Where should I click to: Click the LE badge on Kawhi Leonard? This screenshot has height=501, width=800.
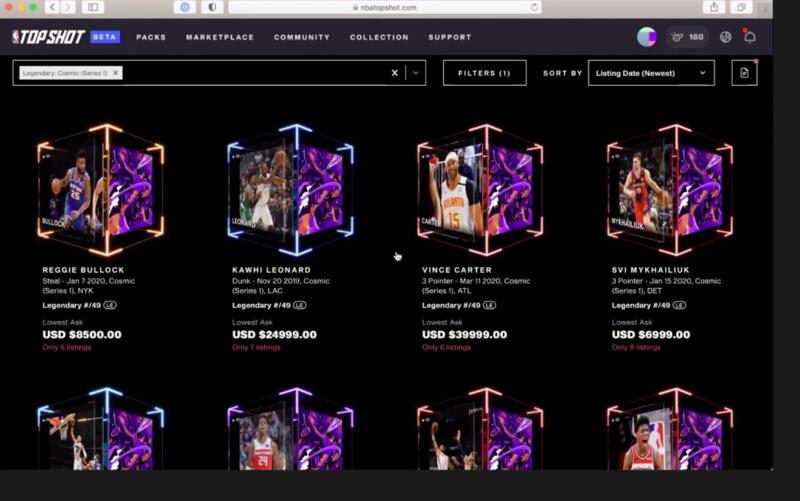tap(299, 305)
